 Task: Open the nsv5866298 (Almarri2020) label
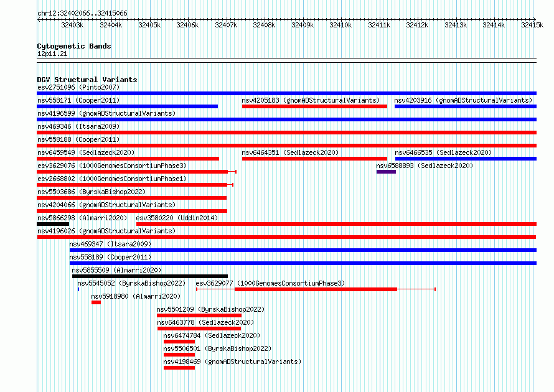[82, 218]
